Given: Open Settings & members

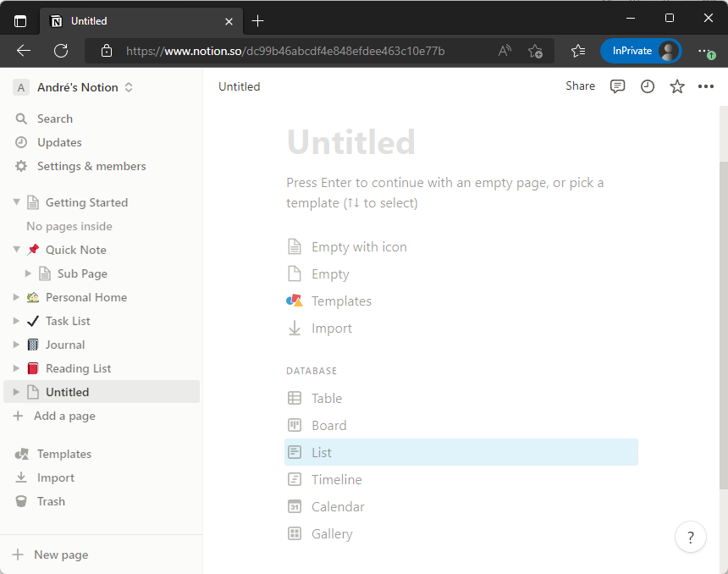Looking at the screenshot, I should 91,166.
